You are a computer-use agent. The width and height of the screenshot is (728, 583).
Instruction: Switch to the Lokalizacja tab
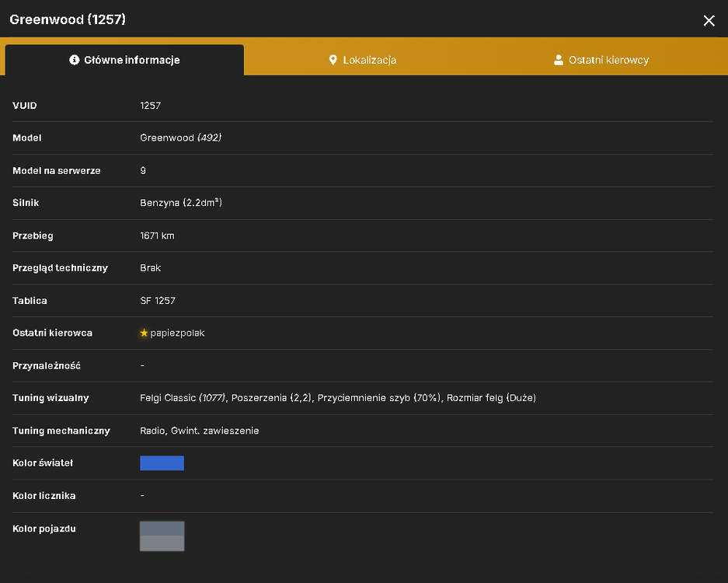[x=363, y=60]
